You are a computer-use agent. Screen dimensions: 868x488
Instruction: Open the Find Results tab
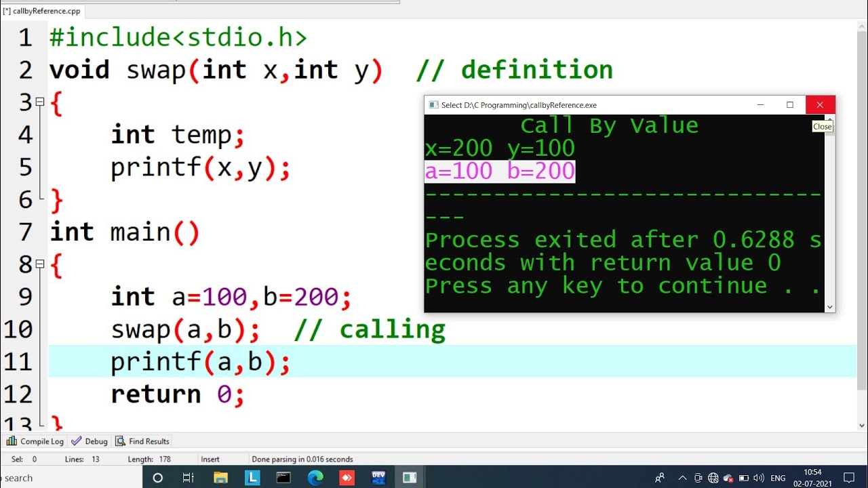coord(142,441)
